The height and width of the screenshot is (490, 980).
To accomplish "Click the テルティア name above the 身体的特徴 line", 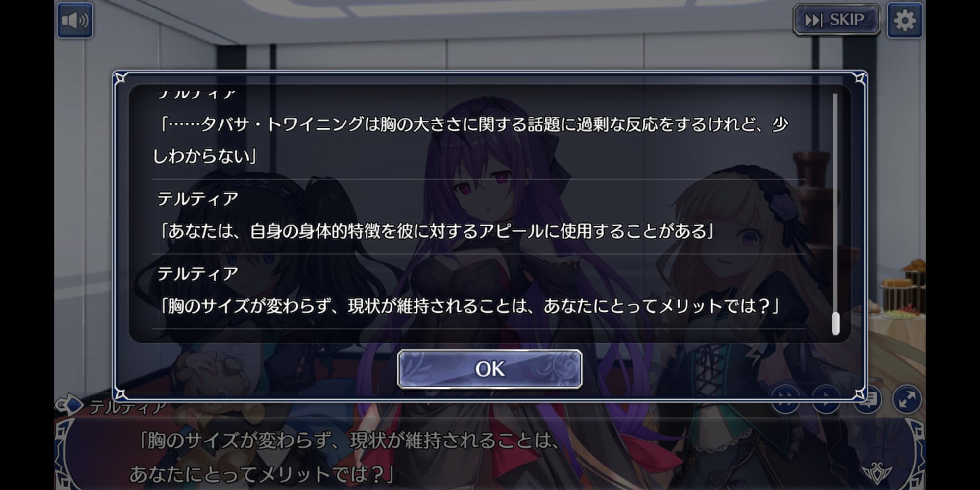I will (197, 198).
